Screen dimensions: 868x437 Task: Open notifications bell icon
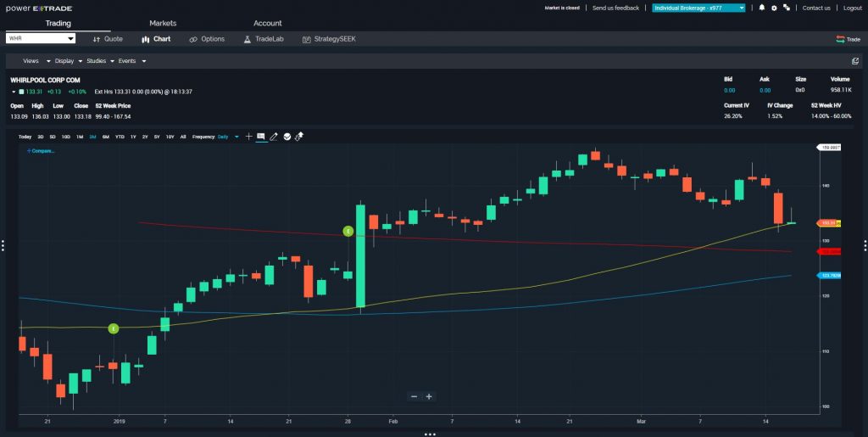point(762,8)
